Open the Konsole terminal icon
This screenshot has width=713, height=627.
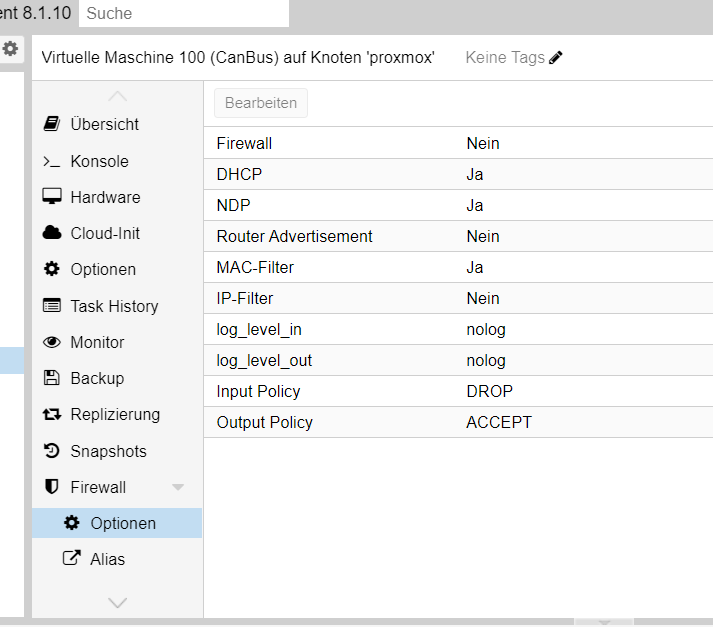51,161
